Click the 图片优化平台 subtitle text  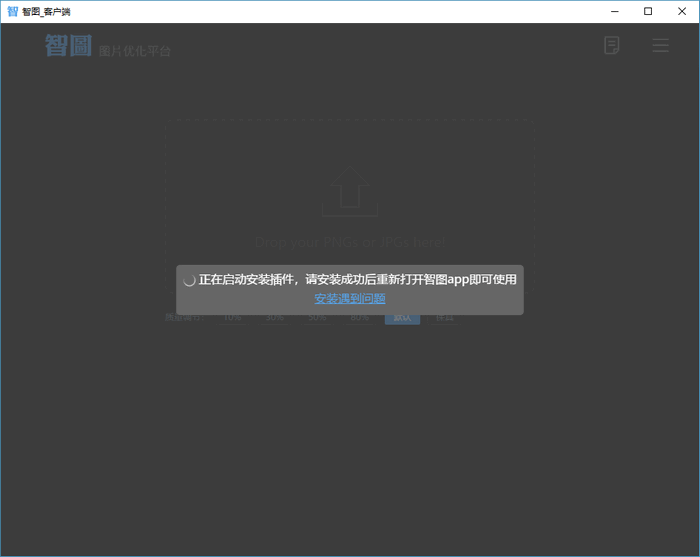(x=135, y=51)
